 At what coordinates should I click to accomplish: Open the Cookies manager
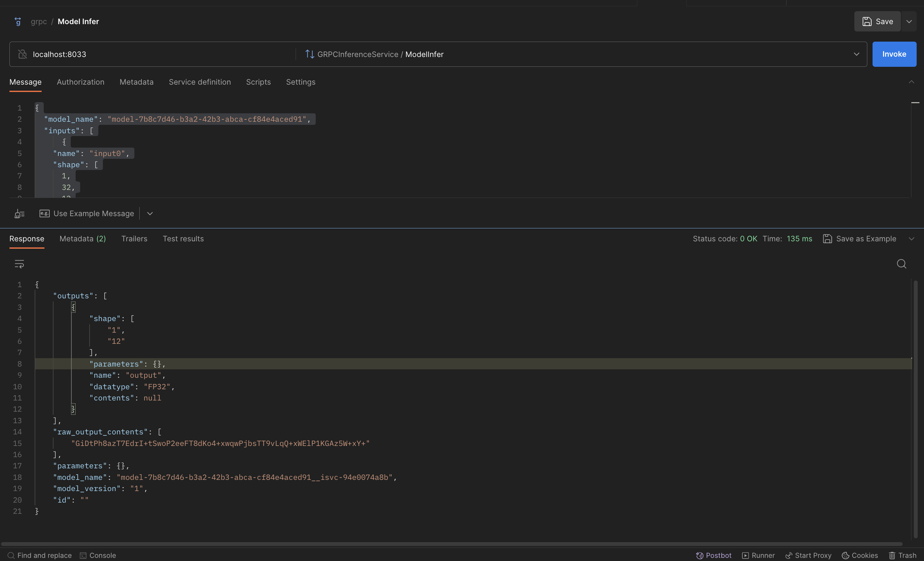click(860, 555)
